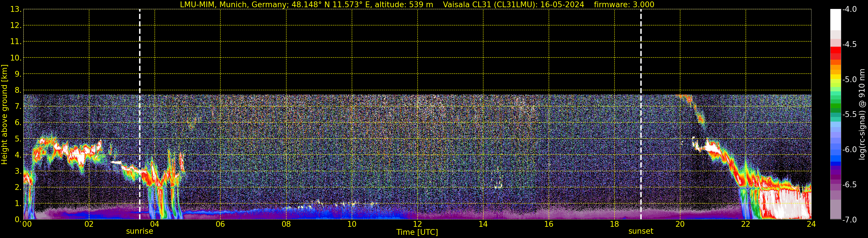The width and height of the screenshot is (868, 238).
Task: Click the '22' time axis tick label
Action: click(x=746, y=224)
